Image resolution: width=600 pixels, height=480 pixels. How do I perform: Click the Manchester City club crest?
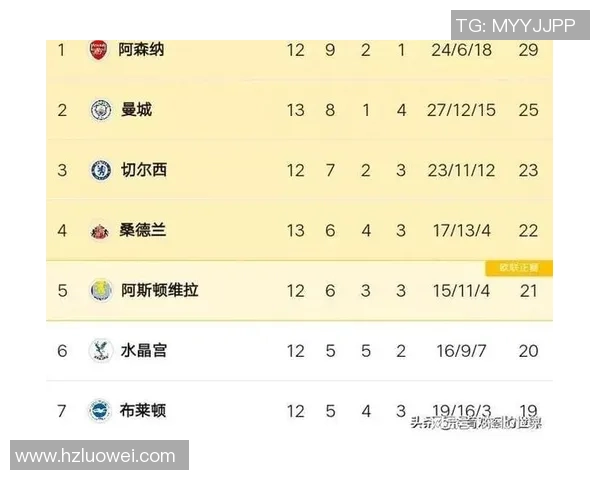tap(100, 110)
